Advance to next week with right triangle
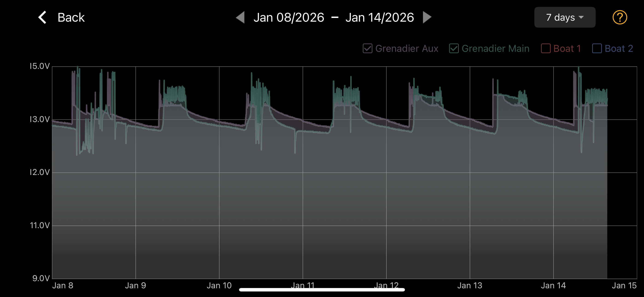This screenshot has height=297, width=644. [x=427, y=17]
